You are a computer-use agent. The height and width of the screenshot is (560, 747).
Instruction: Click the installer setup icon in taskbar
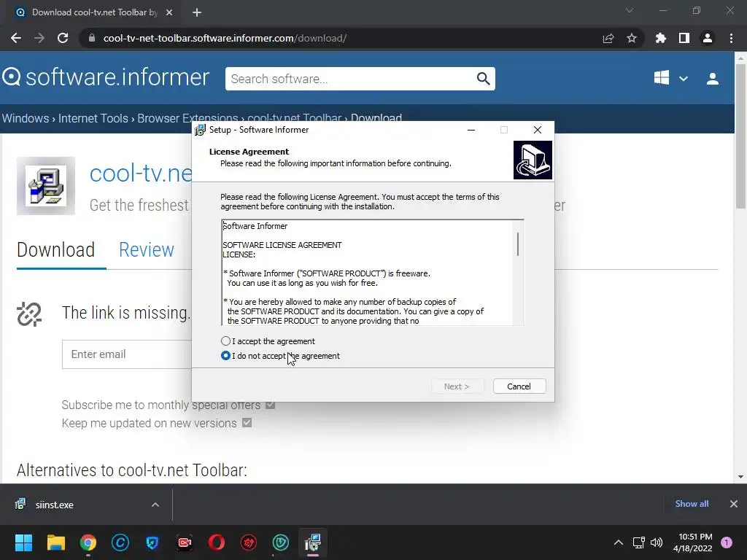pos(313,542)
